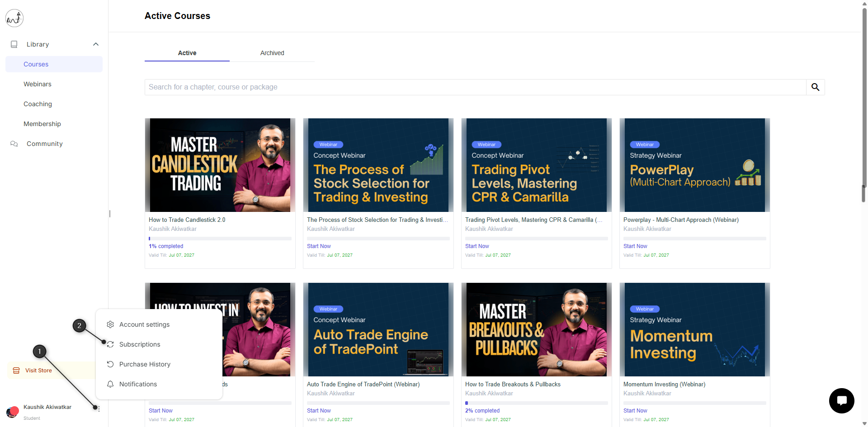Click the Visit Store shop icon
868x427 pixels.
point(16,371)
